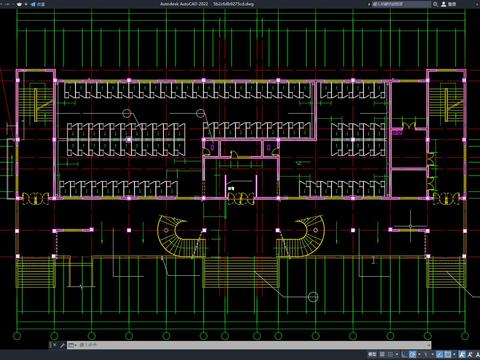Toggle polar tracking in status bar
This screenshot has height=360, width=480.
tap(412, 354)
